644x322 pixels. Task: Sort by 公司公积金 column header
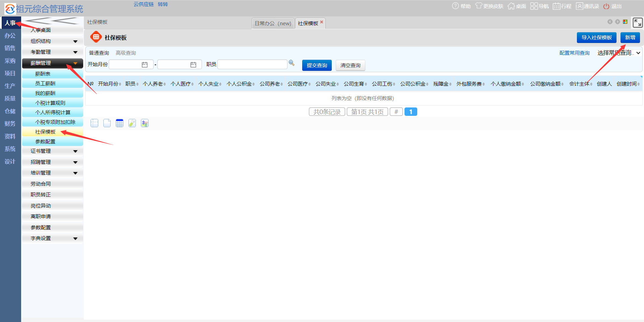point(414,84)
